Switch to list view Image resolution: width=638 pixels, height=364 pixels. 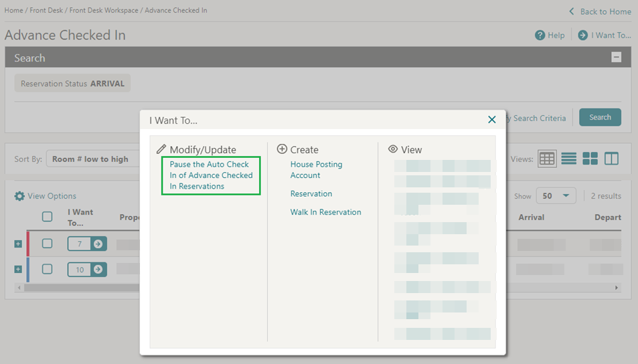coord(568,159)
